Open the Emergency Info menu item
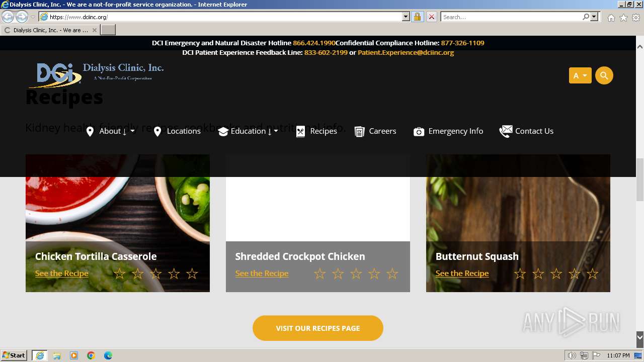The image size is (644, 362). tap(456, 131)
